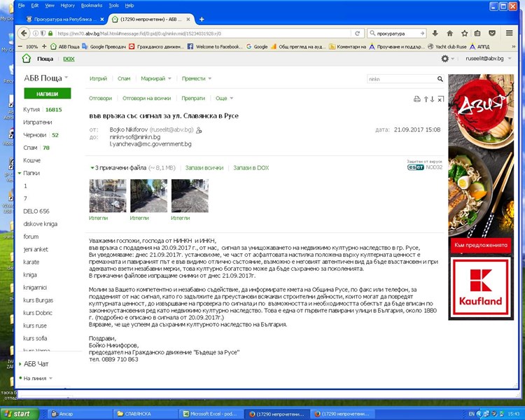Image resolution: width=525 pixels, height=420 pixels.
Task: Click the print email icon
Action: tap(416, 99)
